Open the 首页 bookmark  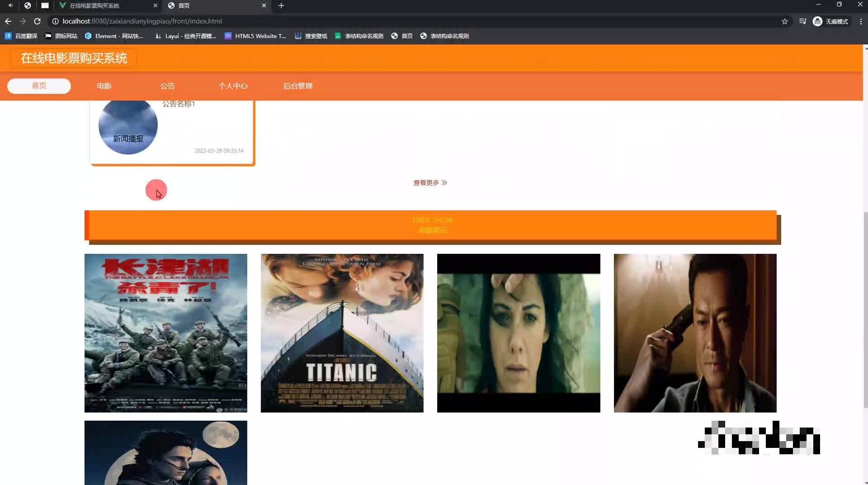[402, 36]
